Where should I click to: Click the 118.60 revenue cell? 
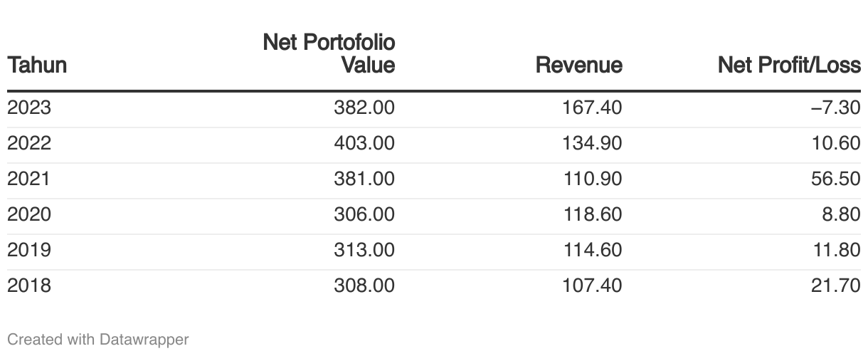[591, 215]
